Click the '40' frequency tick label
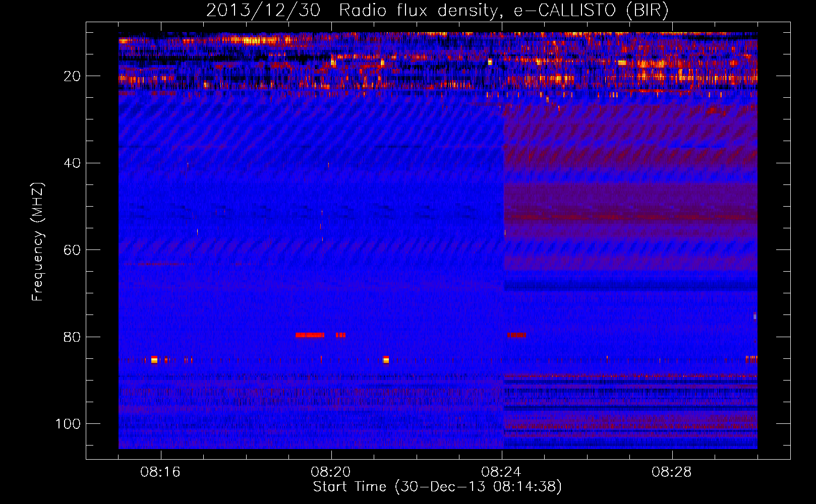 pos(73,163)
